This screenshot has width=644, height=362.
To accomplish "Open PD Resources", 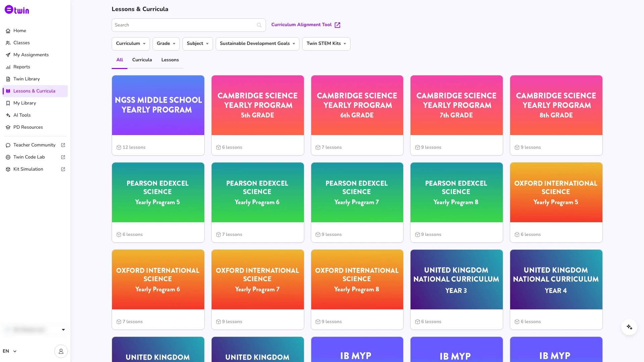I will click(35, 127).
